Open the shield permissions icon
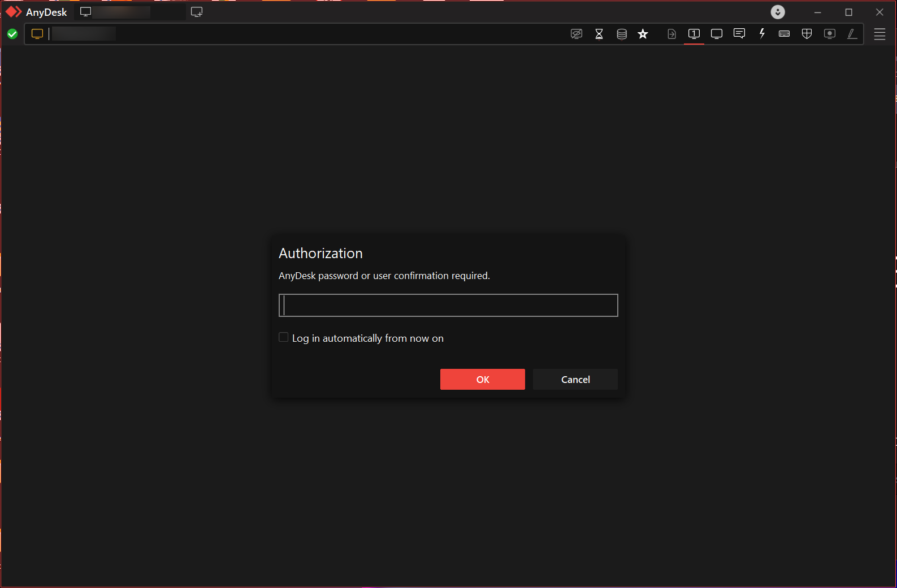This screenshot has width=897, height=588. pos(807,34)
